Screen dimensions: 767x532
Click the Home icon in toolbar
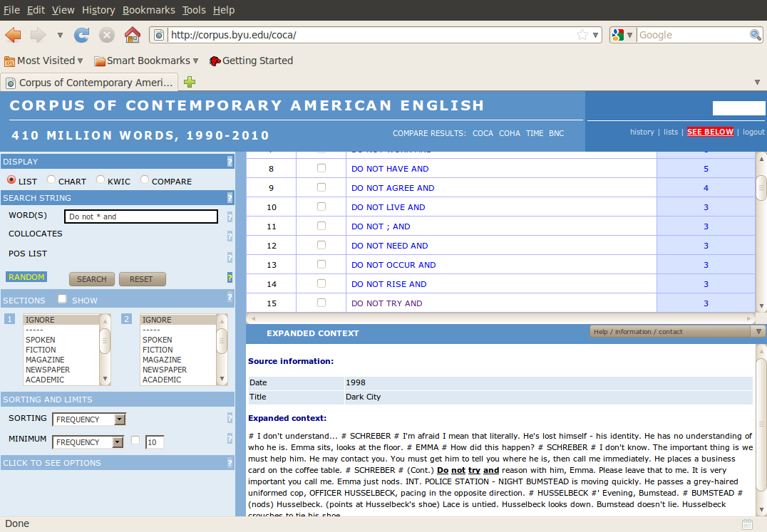point(132,35)
